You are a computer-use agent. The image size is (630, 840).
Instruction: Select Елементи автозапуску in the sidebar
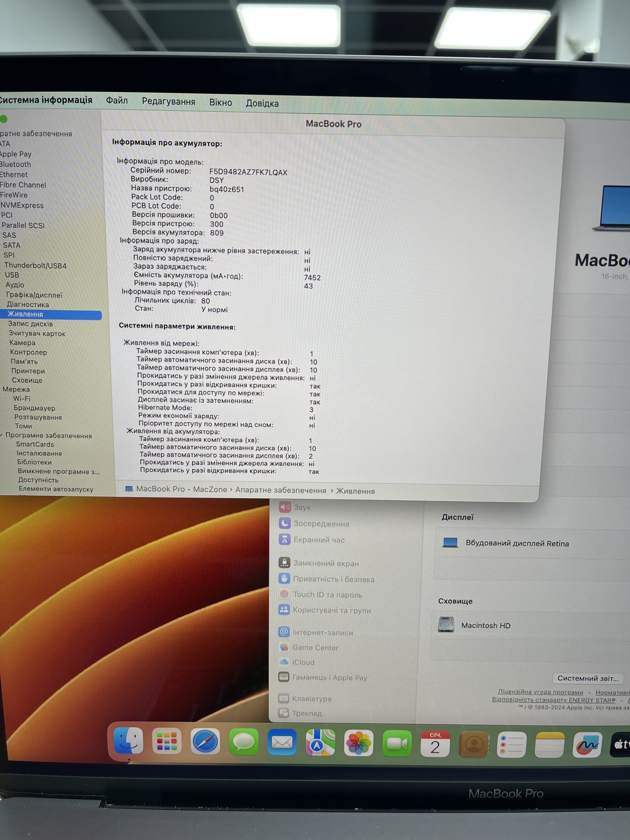click(56, 489)
